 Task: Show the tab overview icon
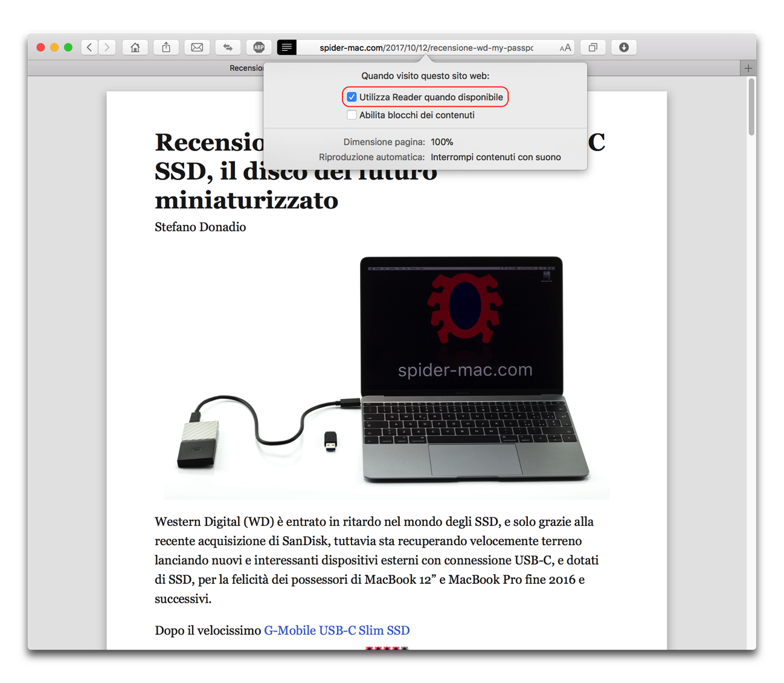(593, 47)
